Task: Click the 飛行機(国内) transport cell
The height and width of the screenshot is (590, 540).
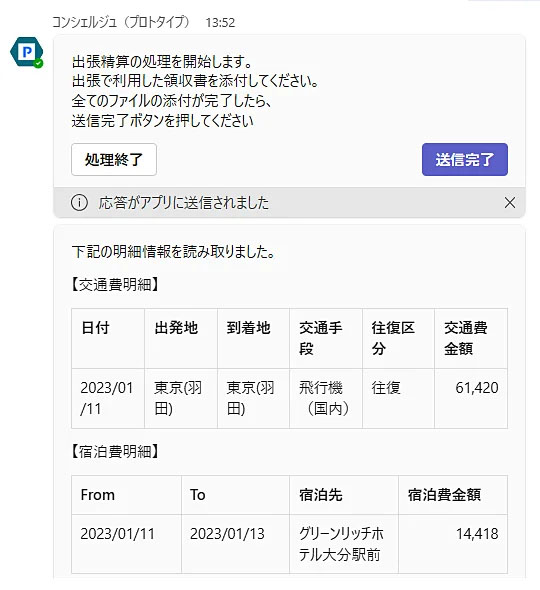Action: point(326,398)
